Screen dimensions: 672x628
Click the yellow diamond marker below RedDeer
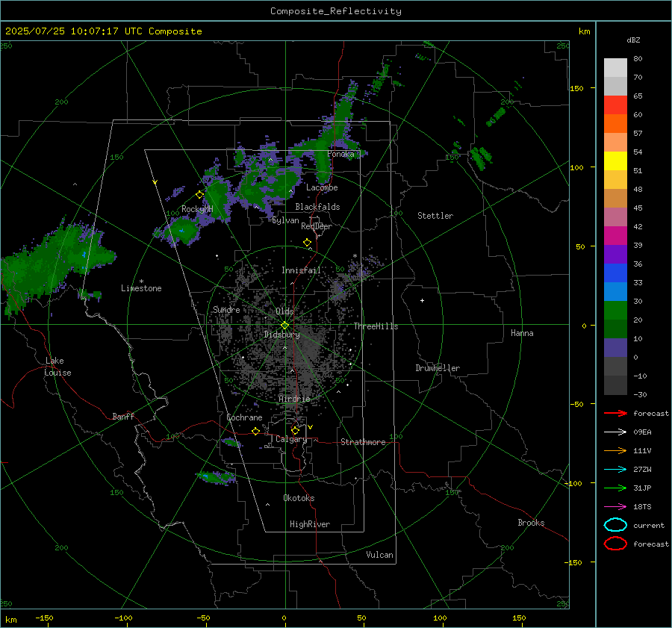308,243
